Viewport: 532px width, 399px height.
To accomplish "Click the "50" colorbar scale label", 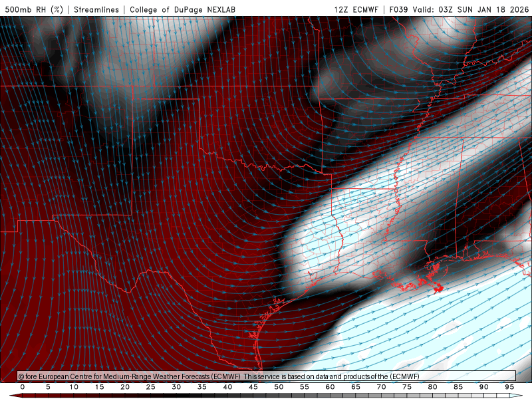I will pos(279,387).
